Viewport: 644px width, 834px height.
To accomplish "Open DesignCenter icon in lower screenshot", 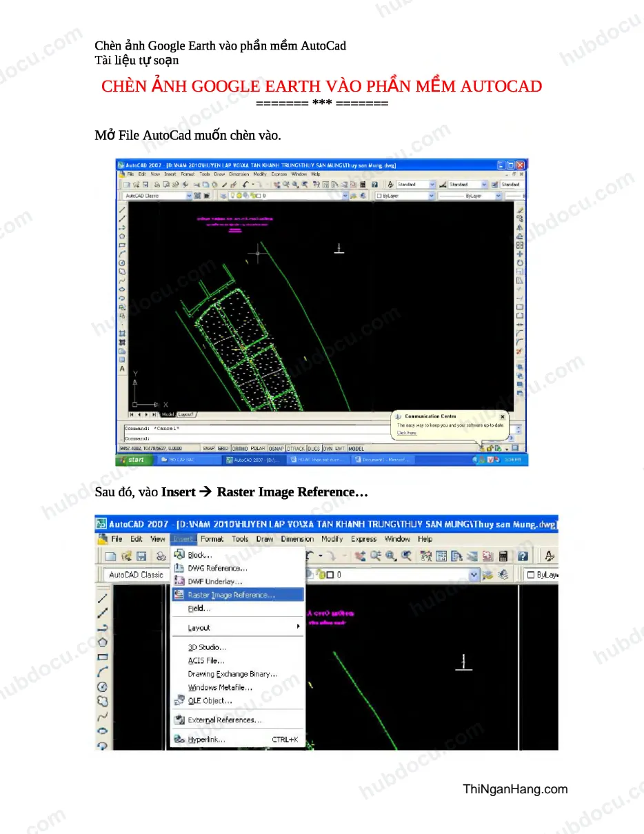I will tap(441, 556).
